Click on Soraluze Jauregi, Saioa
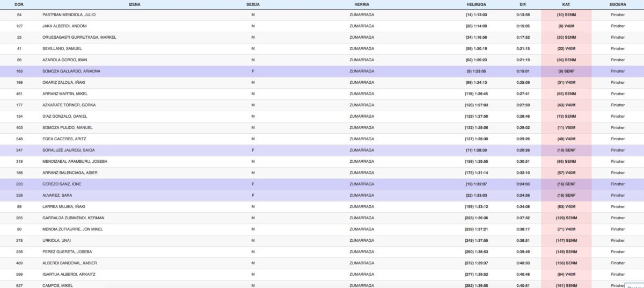This screenshot has width=644, height=288. 68,150
